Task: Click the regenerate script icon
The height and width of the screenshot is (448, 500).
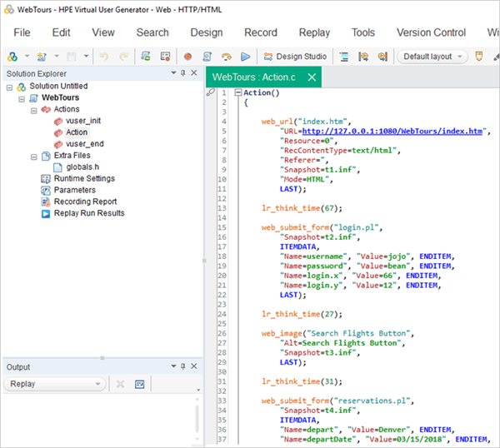Action: (x=146, y=57)
